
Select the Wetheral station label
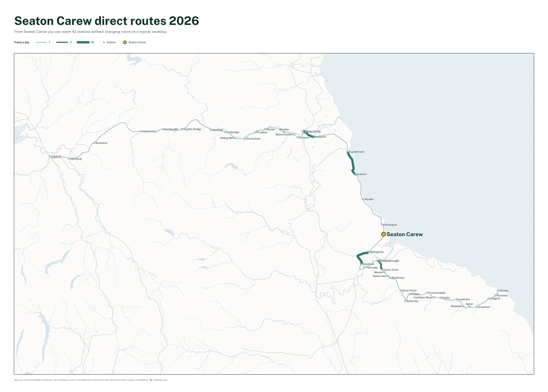click(x=76, y=159)
